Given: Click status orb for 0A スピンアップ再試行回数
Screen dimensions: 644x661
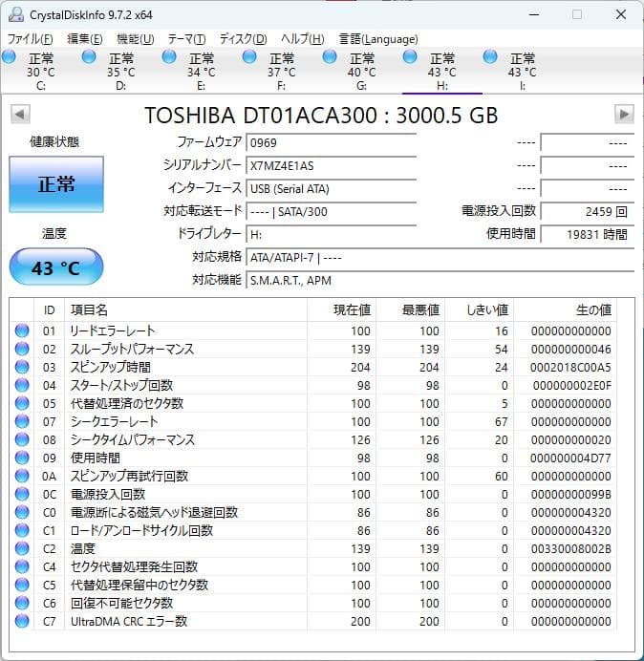Looking at the screenshot, I should [22, 476].
